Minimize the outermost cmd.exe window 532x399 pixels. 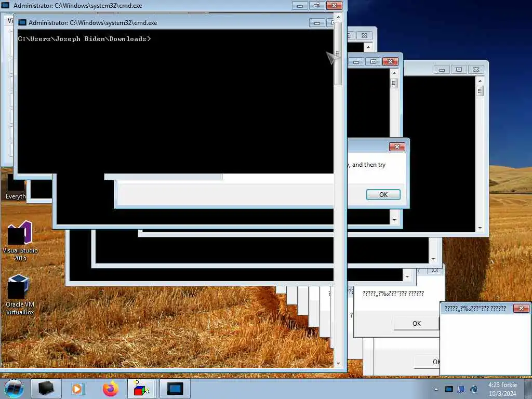pyautogui.click(x=300, y=5)
